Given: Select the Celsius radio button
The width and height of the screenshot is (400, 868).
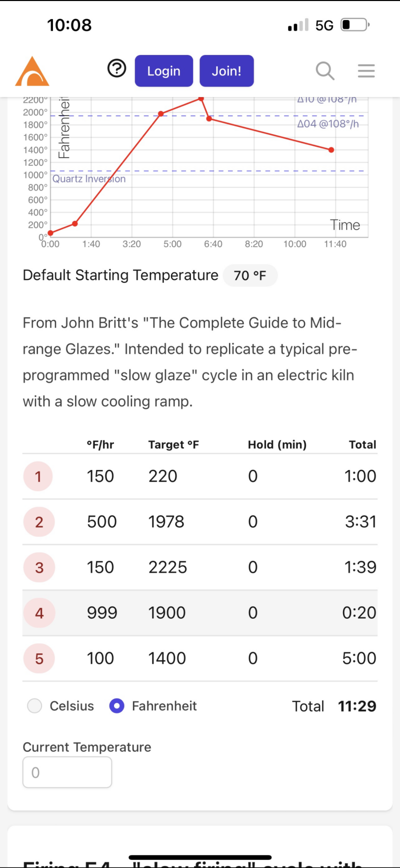Looking at the screenshot, I should (34, 706).
